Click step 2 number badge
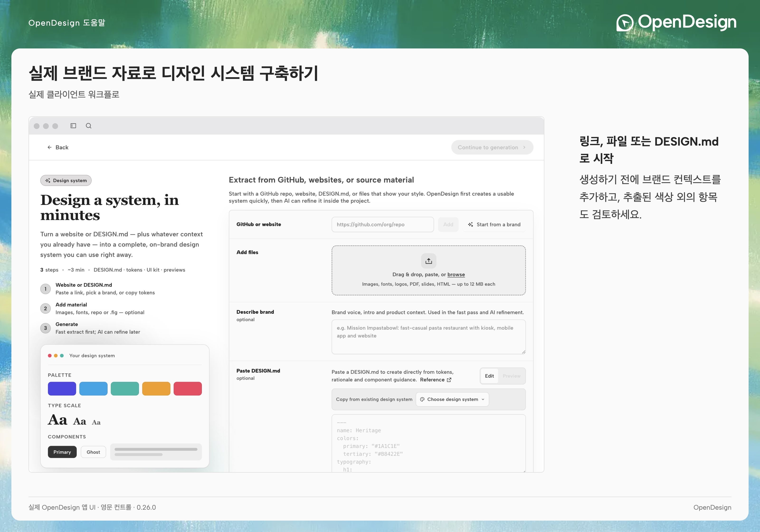760x532 pixels. [x=45, y=309]
